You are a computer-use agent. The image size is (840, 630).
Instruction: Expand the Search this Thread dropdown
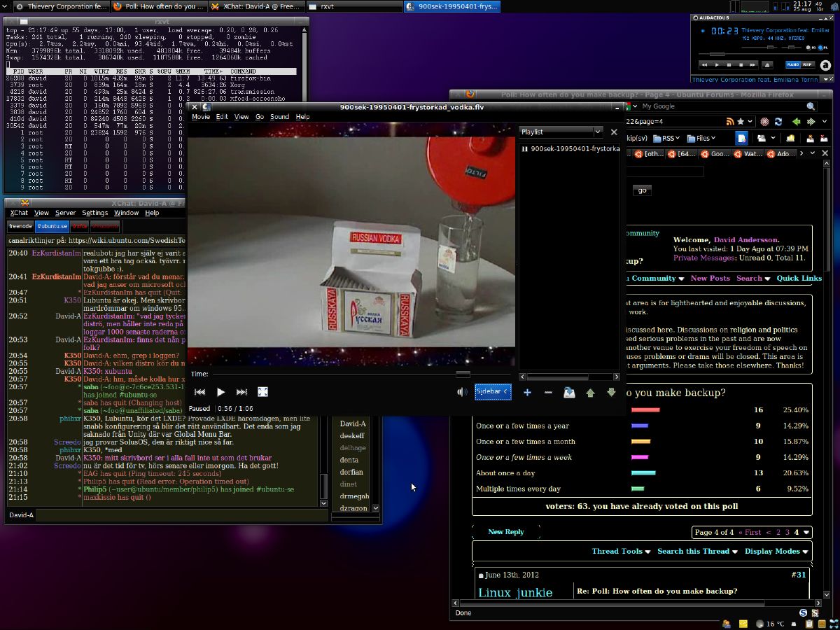[x=697, y=552]
